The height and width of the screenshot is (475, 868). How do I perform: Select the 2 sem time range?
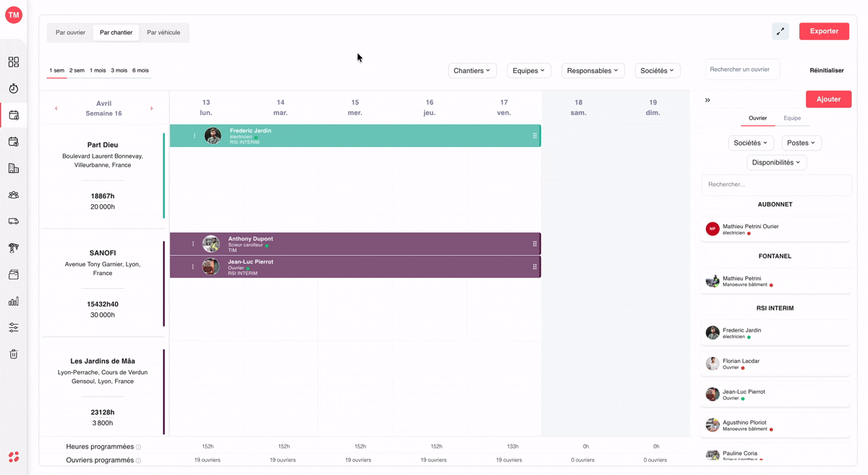click(x=77, y=70)
